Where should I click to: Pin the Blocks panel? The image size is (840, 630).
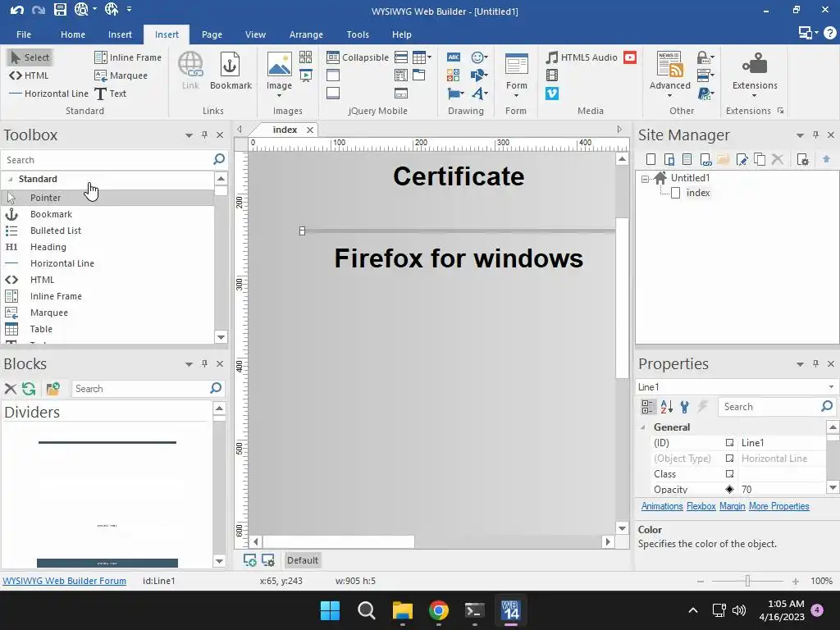coord(204,363)
